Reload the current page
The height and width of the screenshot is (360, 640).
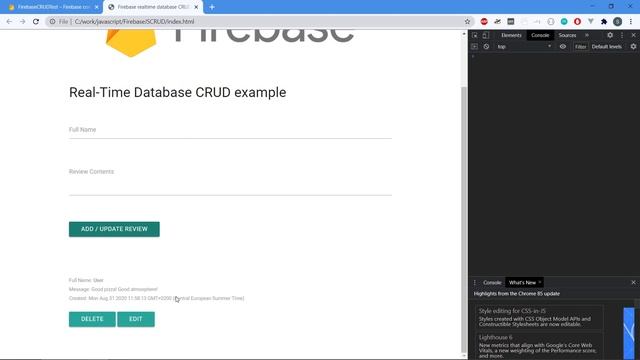tap(36, 22)
